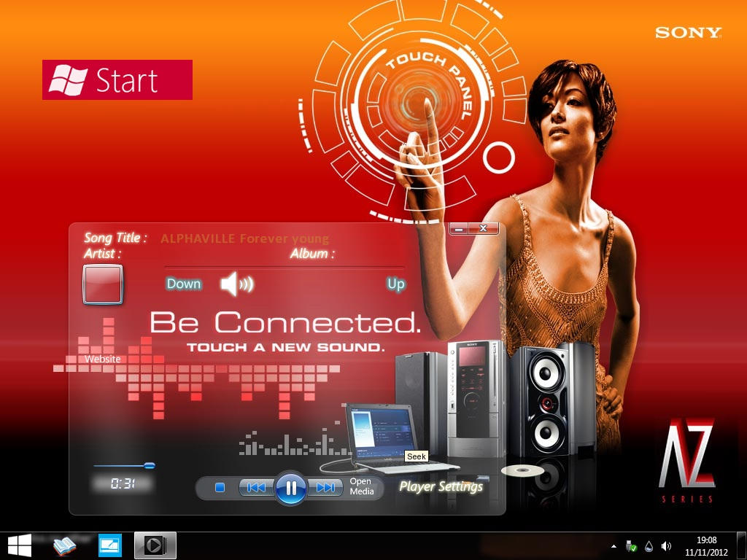Open the Website link
Screen dimensions: 747x560
pos(103,359)
